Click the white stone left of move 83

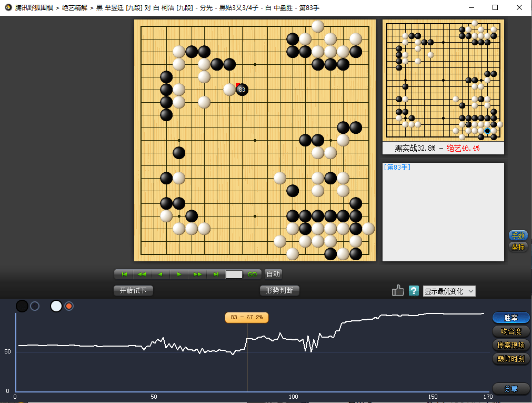click(x=229, y=90)
